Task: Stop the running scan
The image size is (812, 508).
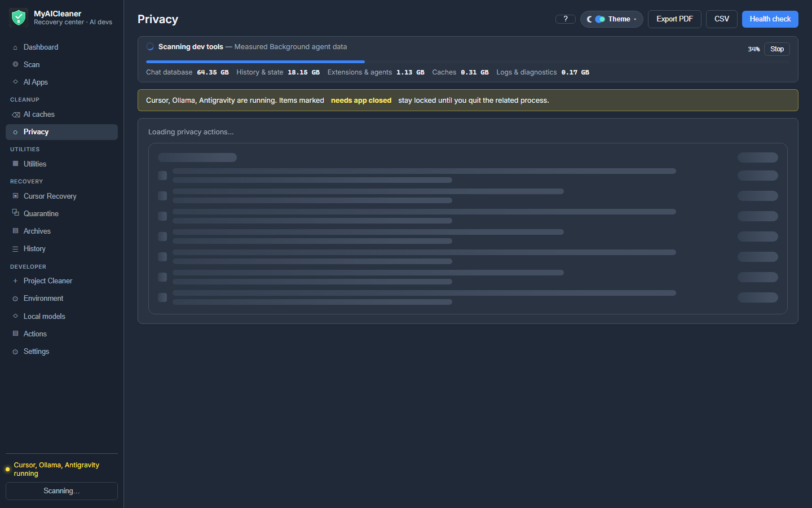Action: pyautogui.click(x=777, y=49)
